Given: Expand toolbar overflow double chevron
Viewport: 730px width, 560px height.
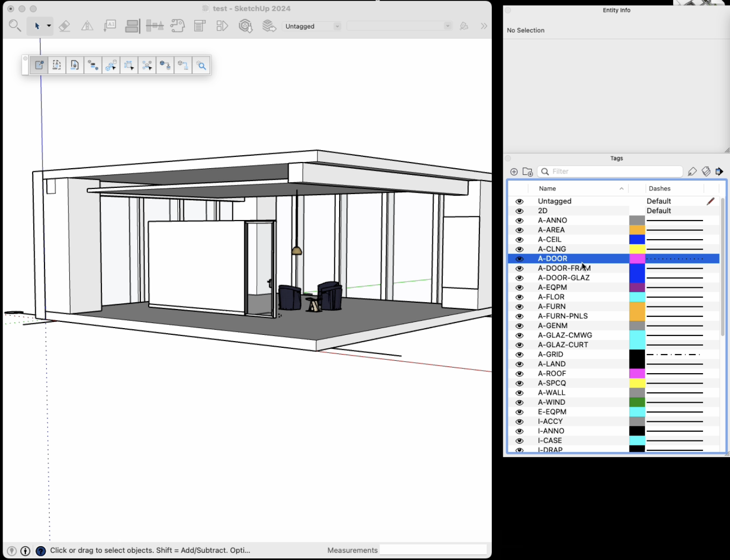Looking at the screenshot, I should 484,26.
